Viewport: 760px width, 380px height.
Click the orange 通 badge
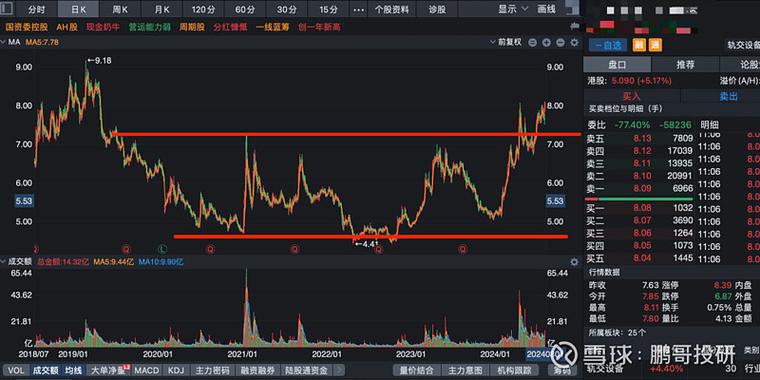pos(655,45)
